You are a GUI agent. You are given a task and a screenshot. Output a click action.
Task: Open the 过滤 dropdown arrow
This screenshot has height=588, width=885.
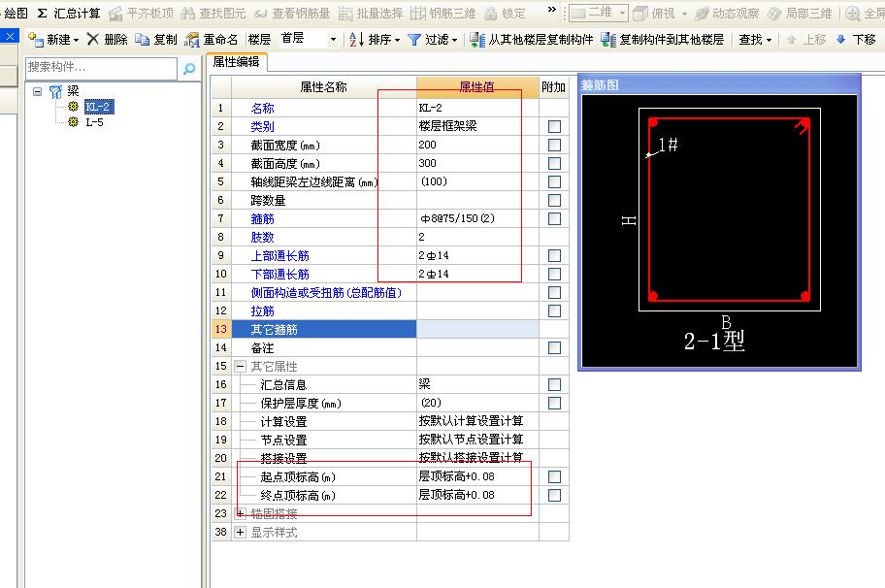[454, 40]
